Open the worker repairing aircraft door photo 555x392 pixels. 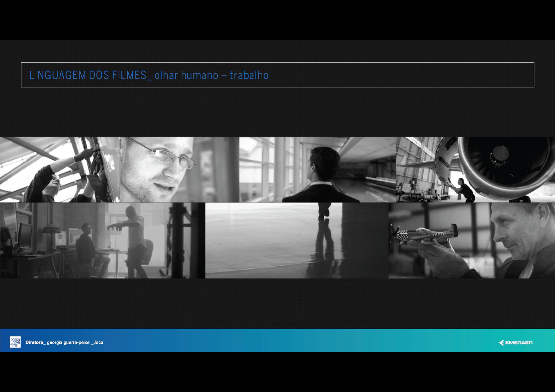click(x=59, y=169)
